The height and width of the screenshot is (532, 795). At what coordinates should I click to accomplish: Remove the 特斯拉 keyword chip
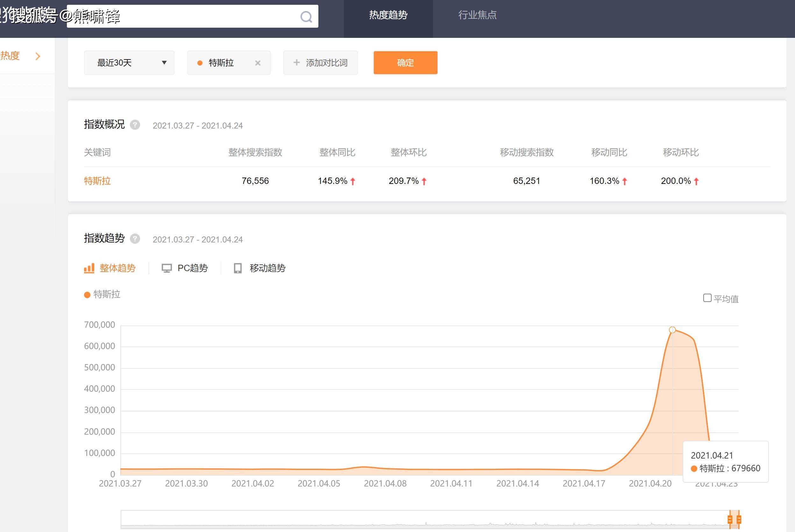[258, 63]
